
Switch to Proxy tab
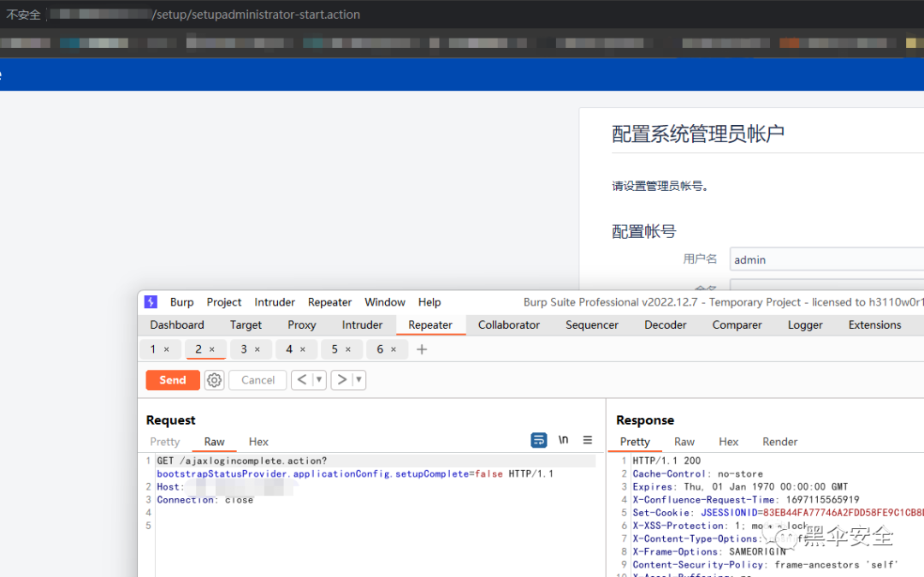302,324
